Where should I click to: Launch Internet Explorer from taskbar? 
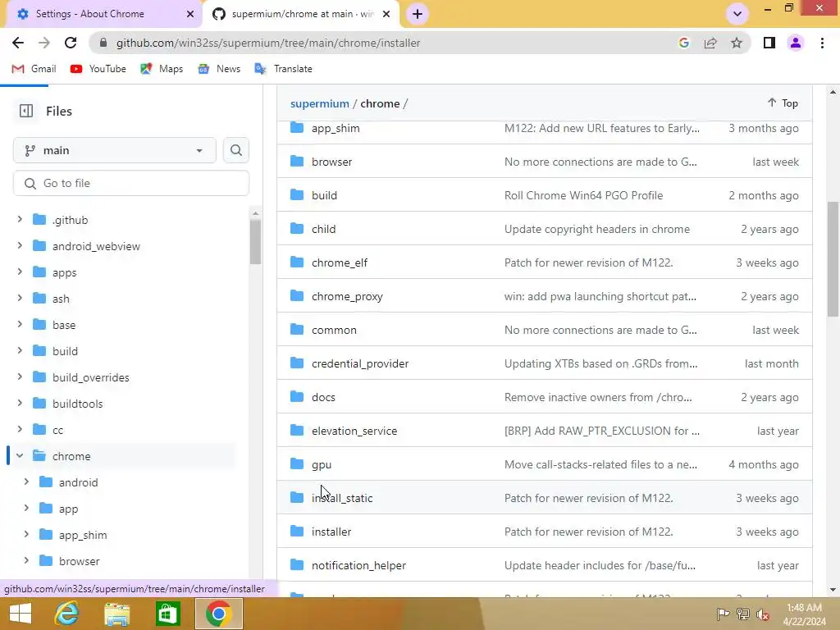click(x=67, y=614)
